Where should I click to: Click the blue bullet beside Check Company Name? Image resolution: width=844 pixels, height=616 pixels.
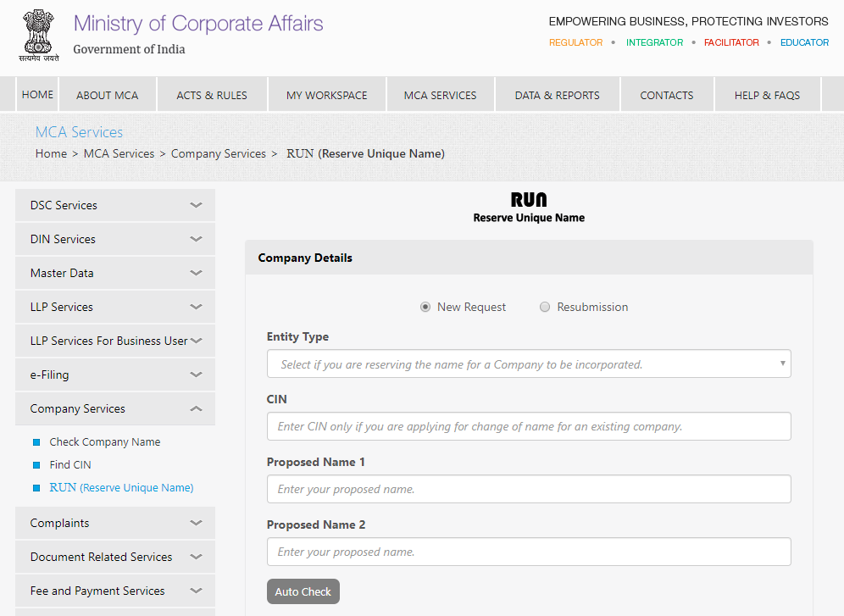(x=36, y=442)
